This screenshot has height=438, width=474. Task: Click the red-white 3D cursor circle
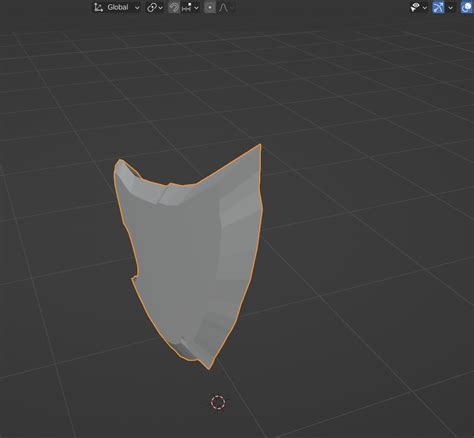218,402
